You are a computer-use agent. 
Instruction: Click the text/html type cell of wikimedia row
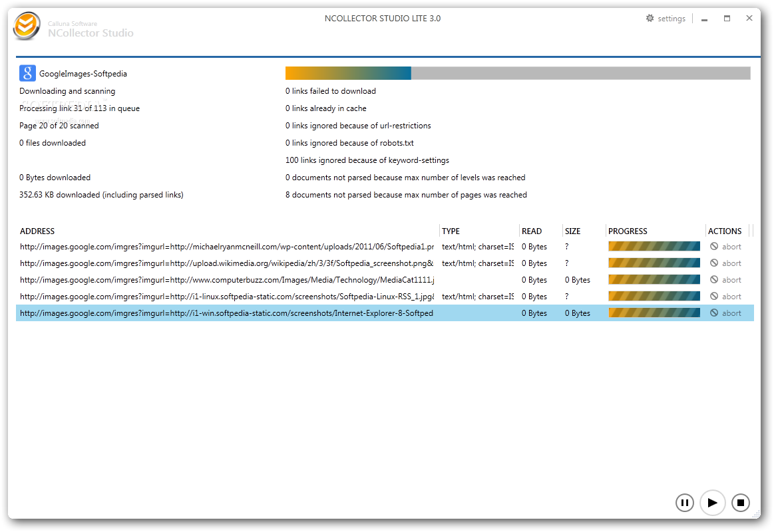pyautogui.click(x=478, y=263)
